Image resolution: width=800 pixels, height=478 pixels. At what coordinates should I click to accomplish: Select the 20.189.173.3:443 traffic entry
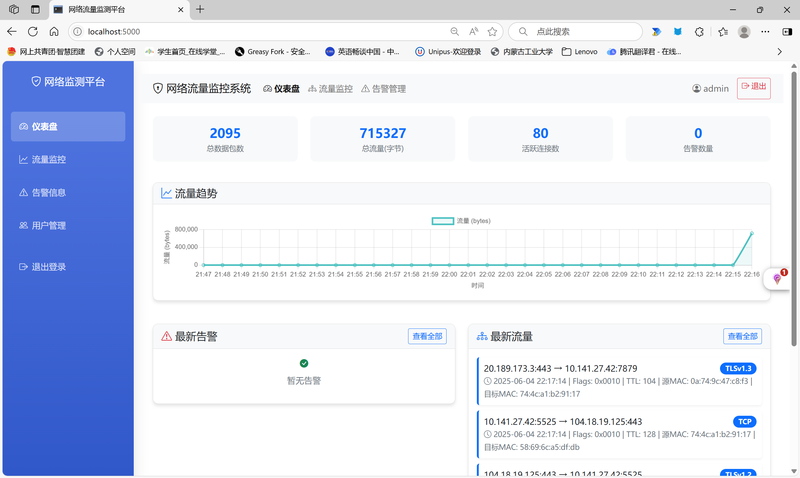click(x=619, y=381)
